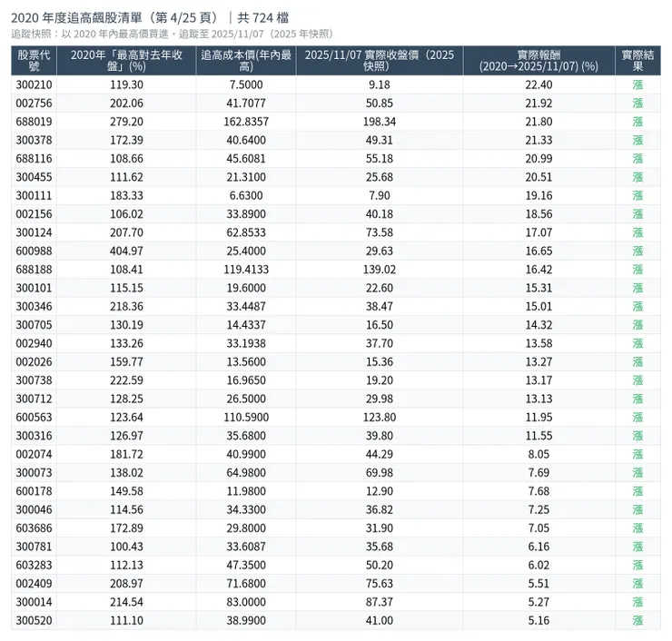Select stock code 300455

(34, 177)
